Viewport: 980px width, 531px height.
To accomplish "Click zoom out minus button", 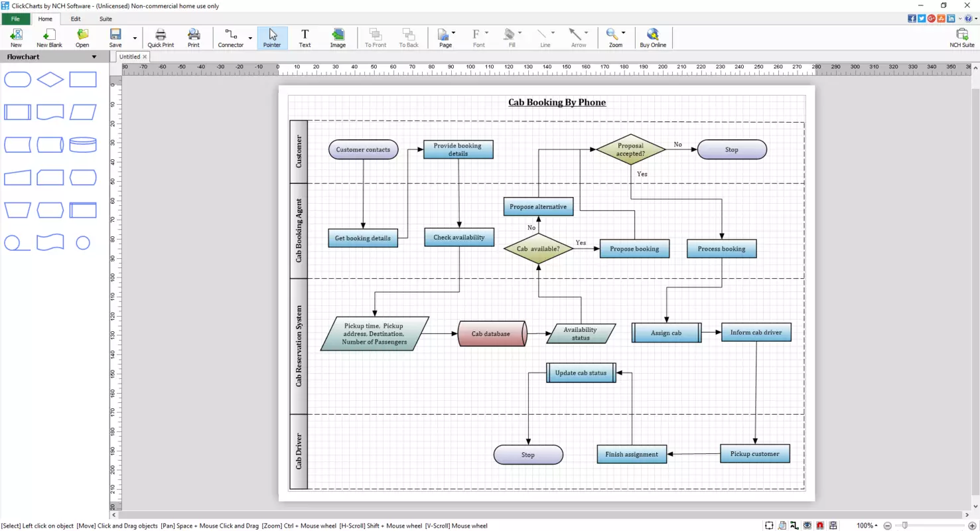I will pos(887,526).
